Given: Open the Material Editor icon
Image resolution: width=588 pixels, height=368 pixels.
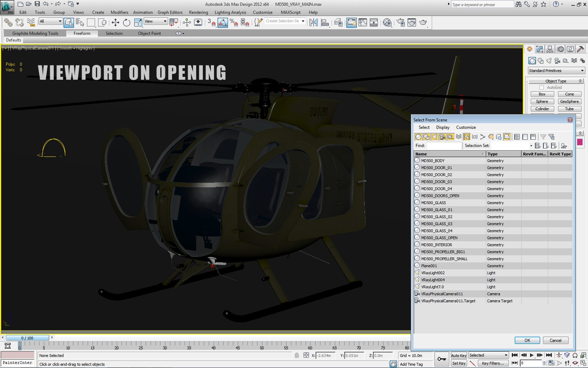Looking at the screenshot, I should (x=387, y=22).
